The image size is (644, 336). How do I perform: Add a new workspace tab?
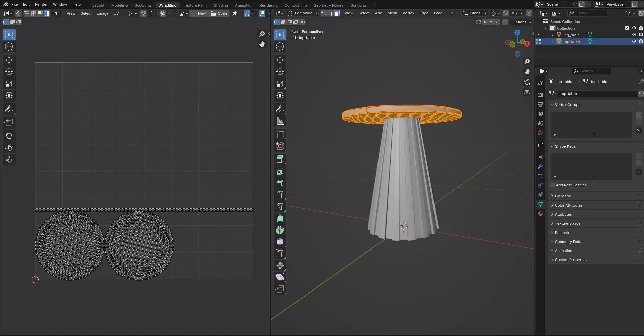pyautogui.click(x=373, y=5)
